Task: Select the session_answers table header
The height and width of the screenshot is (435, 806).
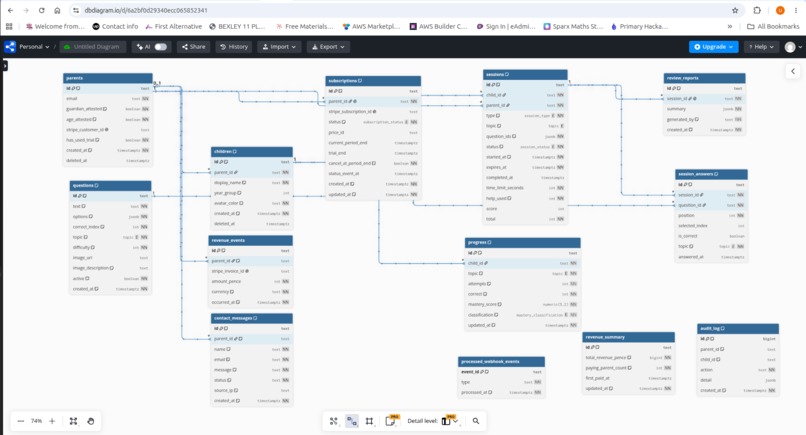Action: click(x=711, y=174)
